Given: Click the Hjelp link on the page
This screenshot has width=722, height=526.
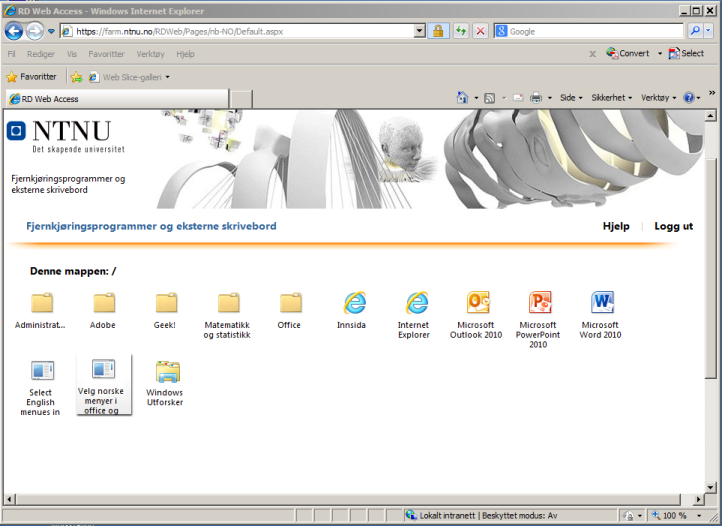Looking at the screenshot, I should click(616, 226).
